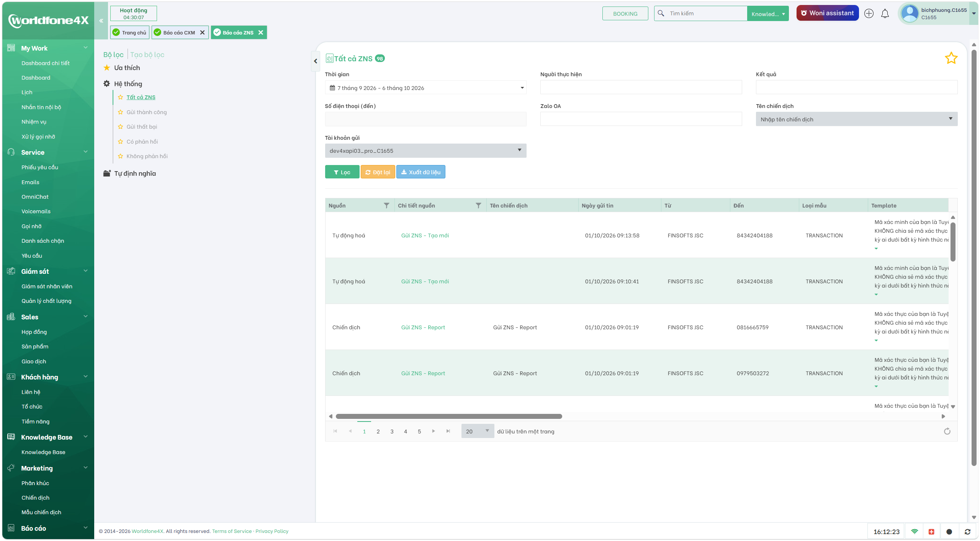Click the red plus icon in footer
Screen dimensions: 980x541
point(932,532)
